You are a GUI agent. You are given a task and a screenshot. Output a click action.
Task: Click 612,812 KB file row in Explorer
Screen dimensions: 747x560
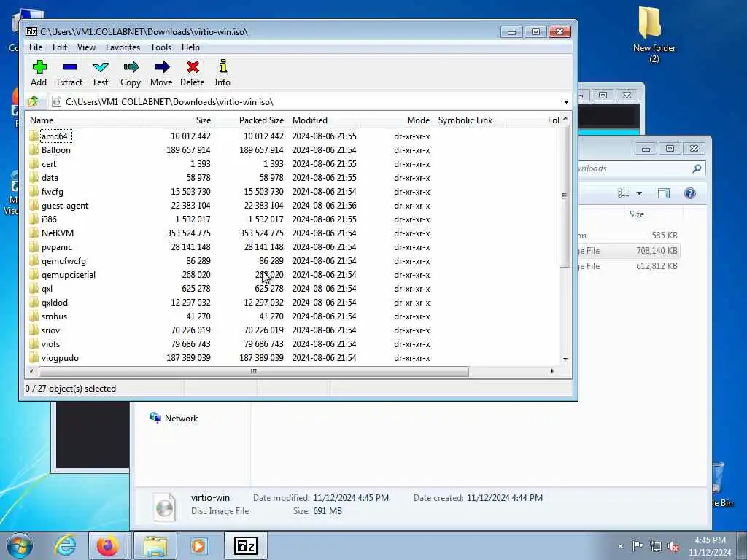629,266
